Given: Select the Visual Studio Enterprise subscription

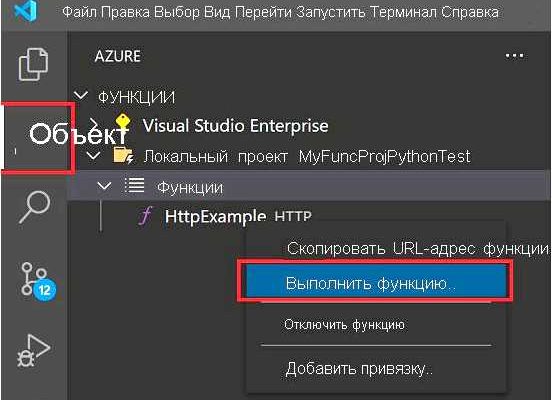Looking at the screenshot, I should [x=236, y=125].
